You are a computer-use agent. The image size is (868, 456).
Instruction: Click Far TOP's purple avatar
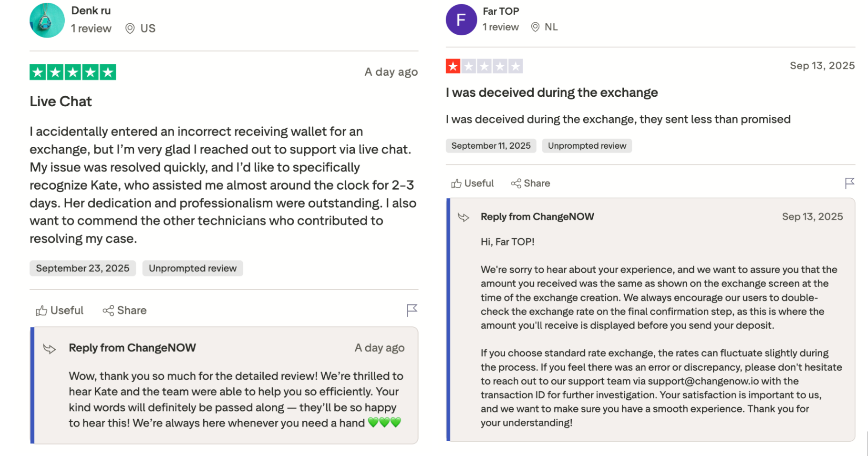point(461,20)
